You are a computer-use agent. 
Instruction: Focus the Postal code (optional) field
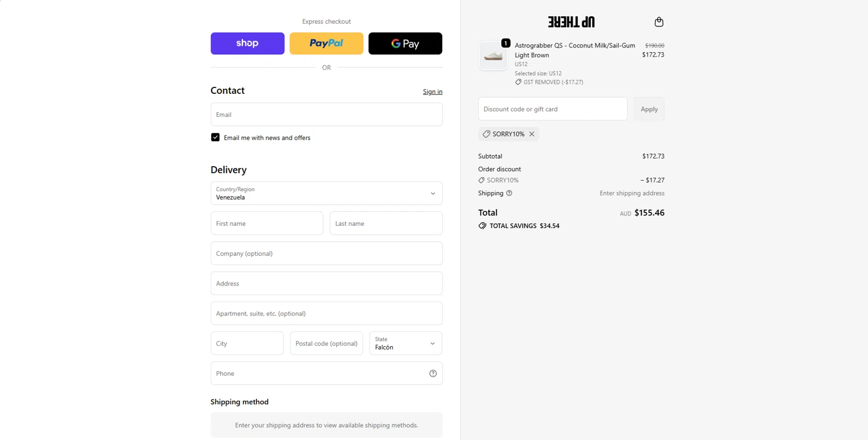(326, 343)
